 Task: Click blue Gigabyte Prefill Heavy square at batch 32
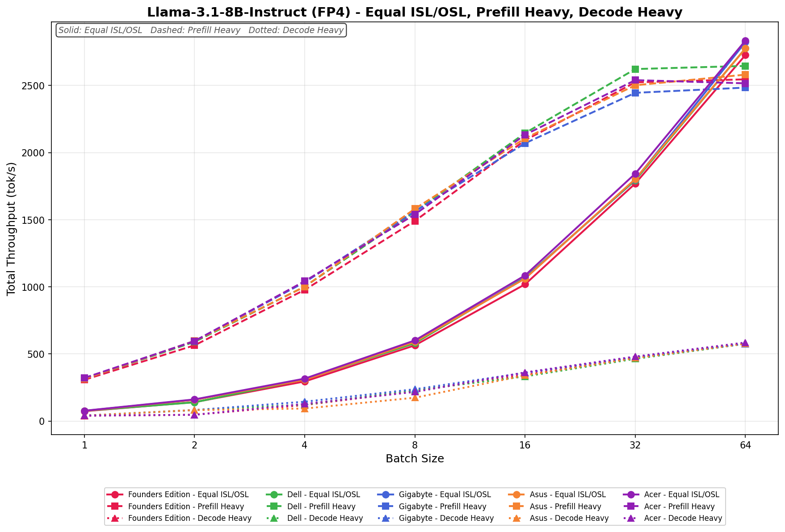(635, 93)
